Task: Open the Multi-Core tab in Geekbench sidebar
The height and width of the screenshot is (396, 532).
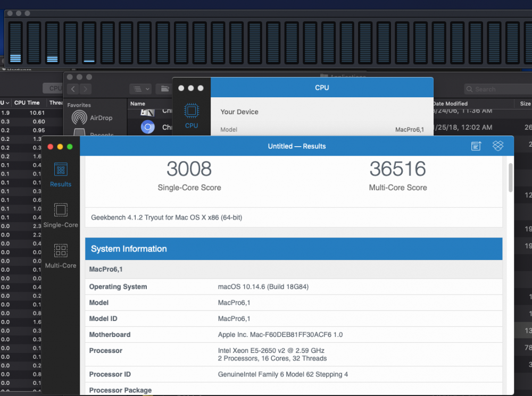Action: tap(61, 256)
